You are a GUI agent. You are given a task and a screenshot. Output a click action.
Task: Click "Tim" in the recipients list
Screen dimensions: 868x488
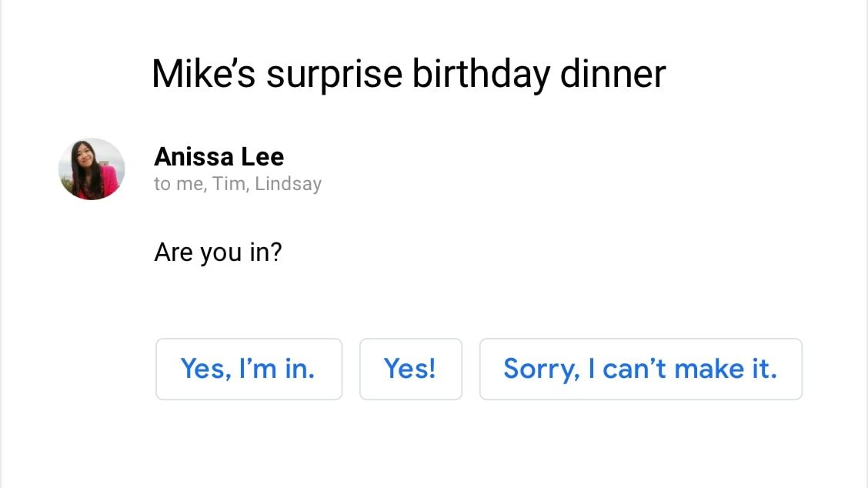tap(229, 184)
